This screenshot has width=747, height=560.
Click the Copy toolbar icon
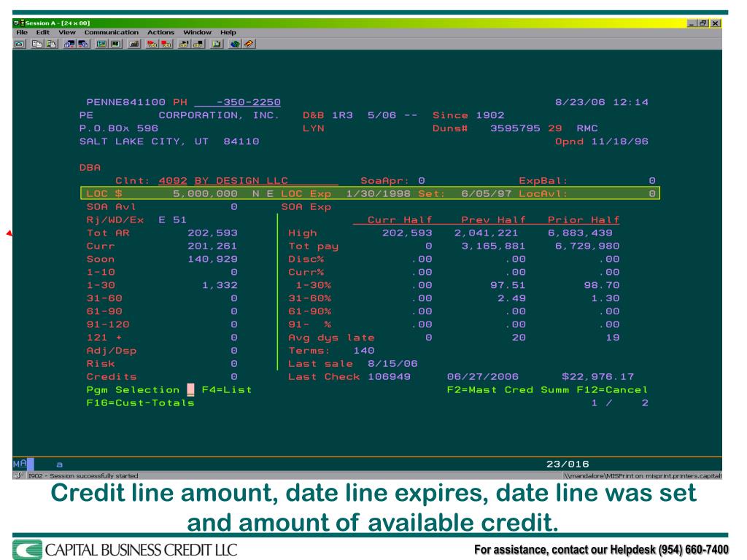click(x=37, y=44)
